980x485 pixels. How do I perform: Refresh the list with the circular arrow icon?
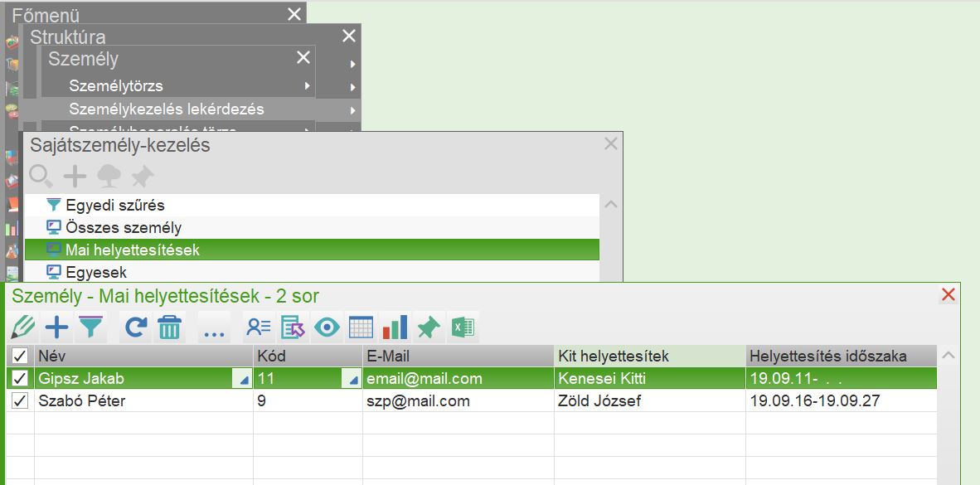click(x=136, y=327)
